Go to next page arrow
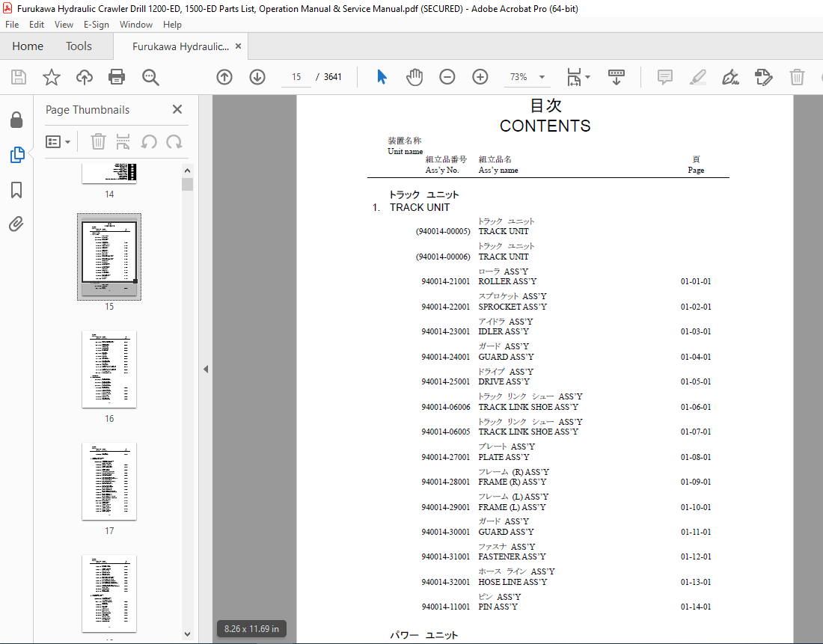This screenshot has height=644, width=823. click(x=257, y=77)
